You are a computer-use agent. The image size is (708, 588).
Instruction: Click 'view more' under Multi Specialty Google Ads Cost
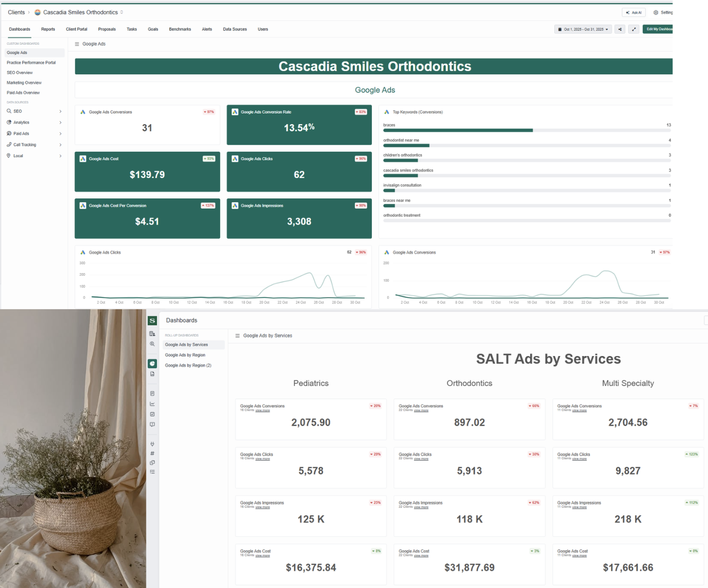[x=579, y=555]
